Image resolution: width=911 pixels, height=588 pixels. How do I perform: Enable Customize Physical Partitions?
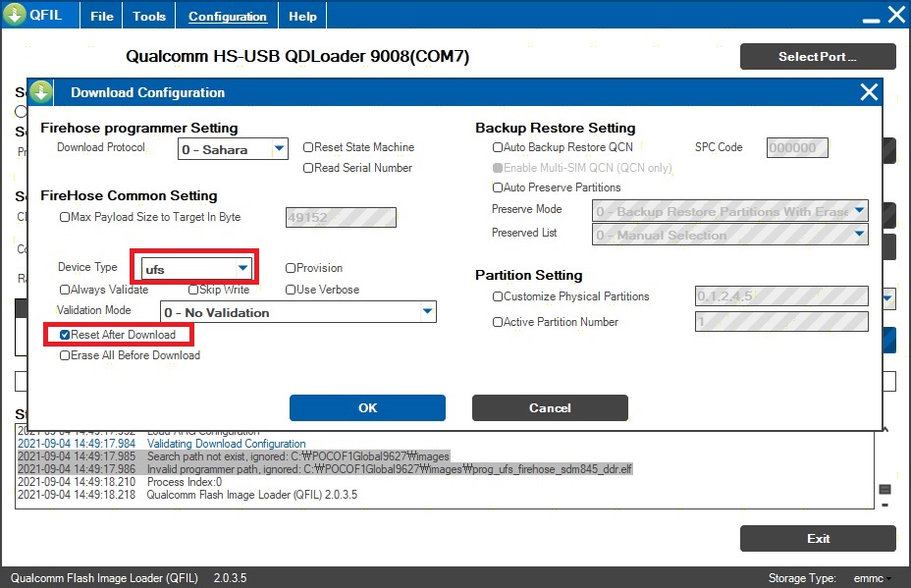tap(498, 296)
